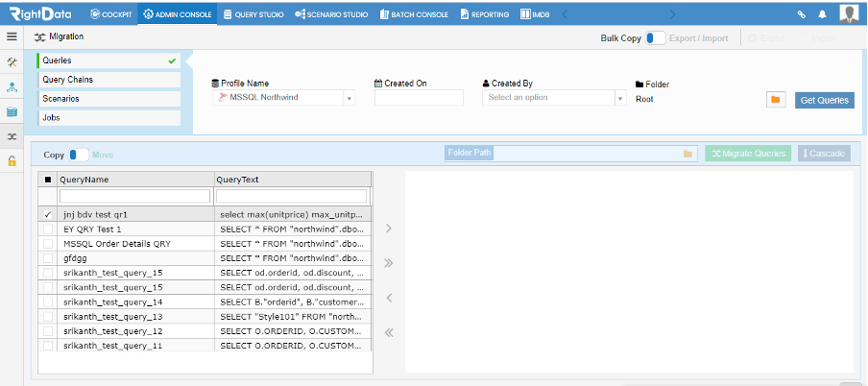Check the EY QRY Test 1 checkbox
868x386 pixels.
click(48, 229)
